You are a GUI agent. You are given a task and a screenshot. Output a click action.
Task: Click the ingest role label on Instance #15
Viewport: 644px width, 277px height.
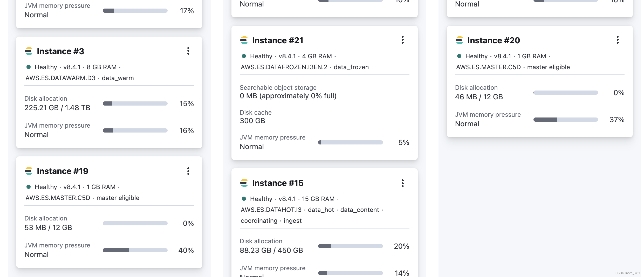point(293,221)
